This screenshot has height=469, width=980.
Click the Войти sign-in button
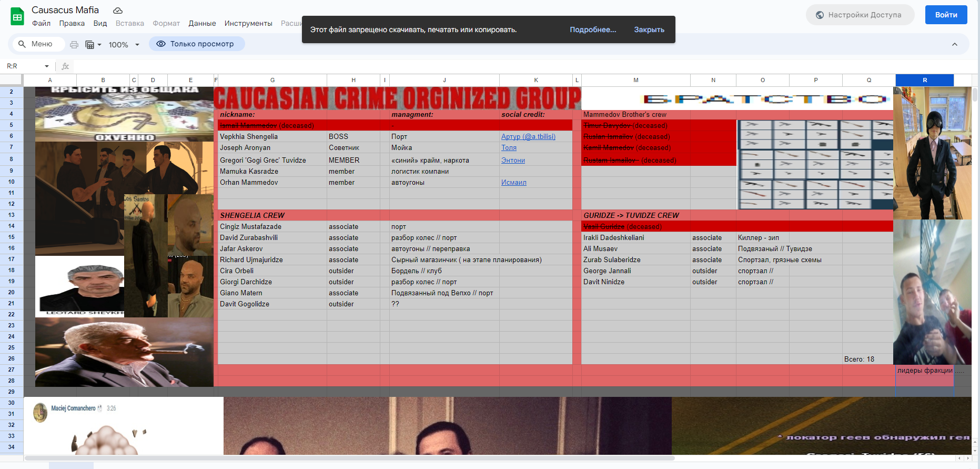pyautogui.click(x=945, y=15)
